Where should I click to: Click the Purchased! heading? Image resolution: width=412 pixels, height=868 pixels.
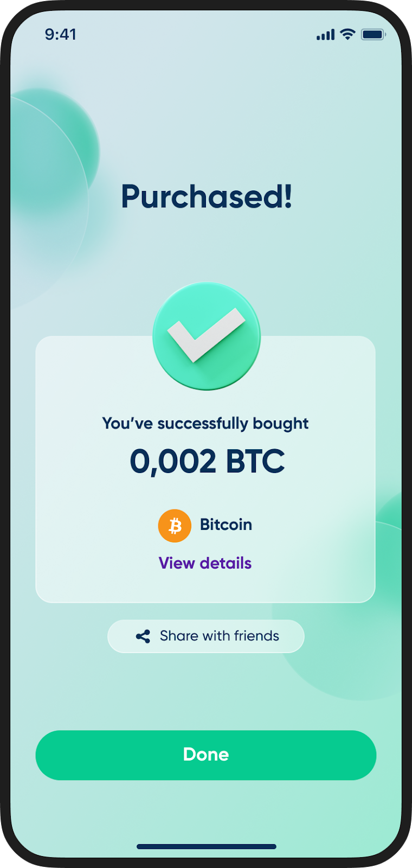pos(207,196)
